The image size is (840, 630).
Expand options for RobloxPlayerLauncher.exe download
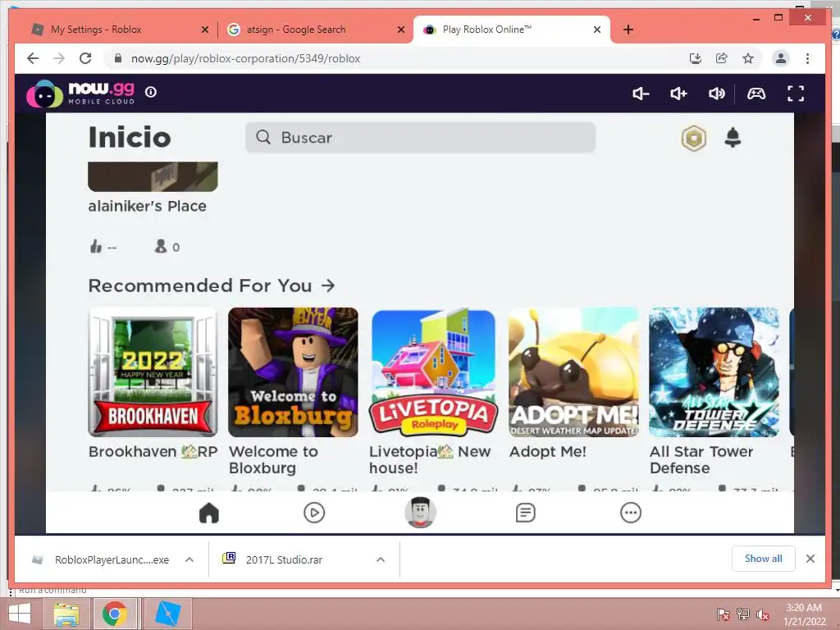189,559
